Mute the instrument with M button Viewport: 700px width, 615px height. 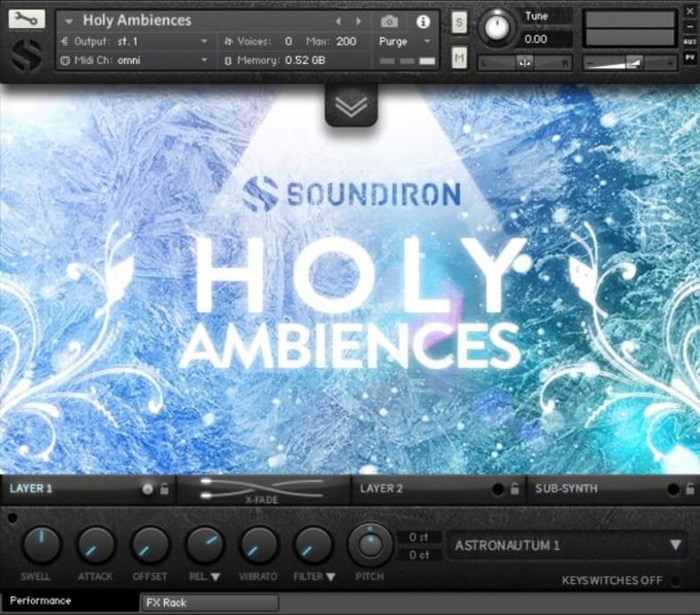pos(459,58)
